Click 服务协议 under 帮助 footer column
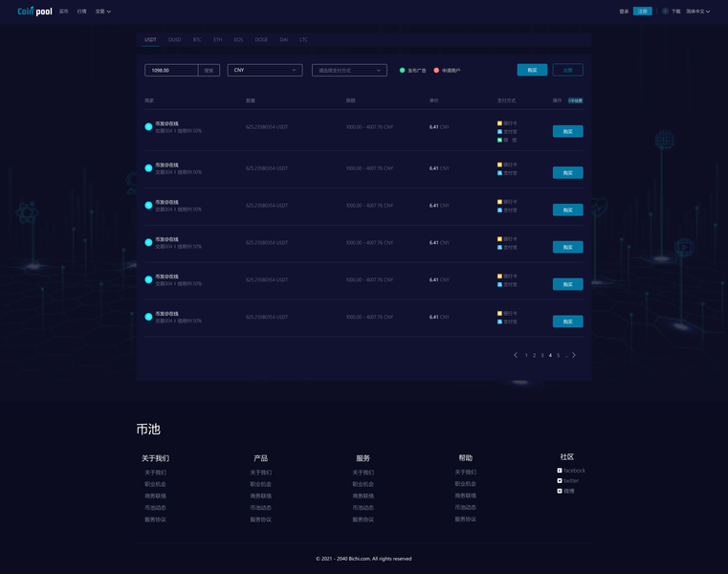 point(465,519)
